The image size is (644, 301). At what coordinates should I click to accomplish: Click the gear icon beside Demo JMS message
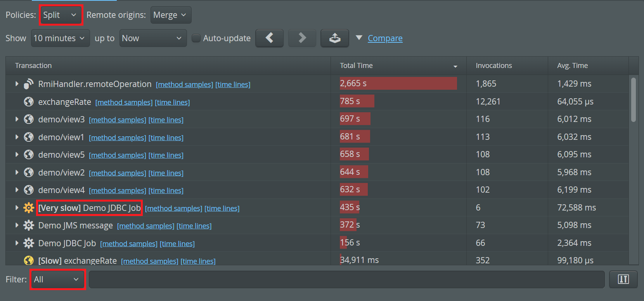(29, 225)
